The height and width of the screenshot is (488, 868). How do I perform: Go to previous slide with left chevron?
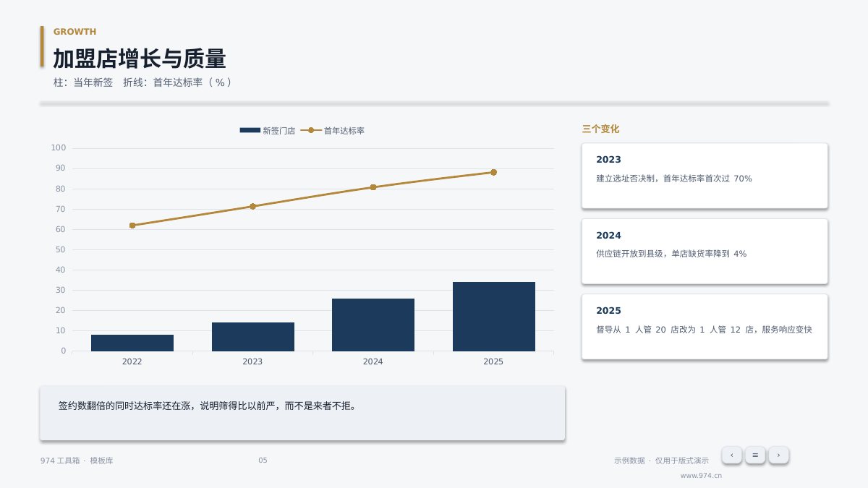(732, 455)
